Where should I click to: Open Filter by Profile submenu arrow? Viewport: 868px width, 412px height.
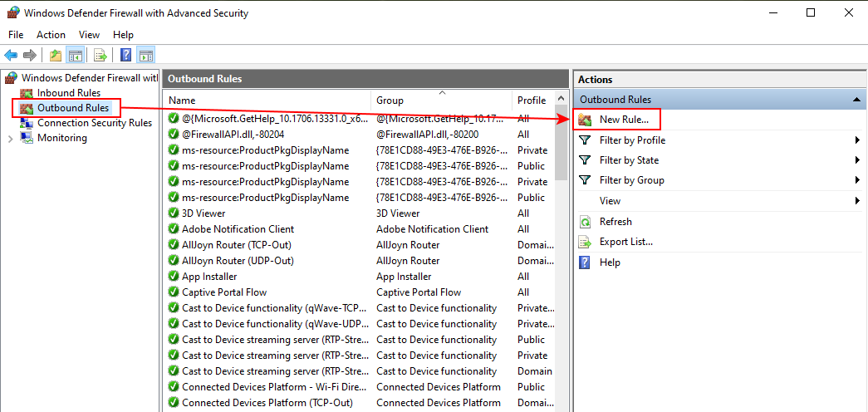(x=857, y=140)
